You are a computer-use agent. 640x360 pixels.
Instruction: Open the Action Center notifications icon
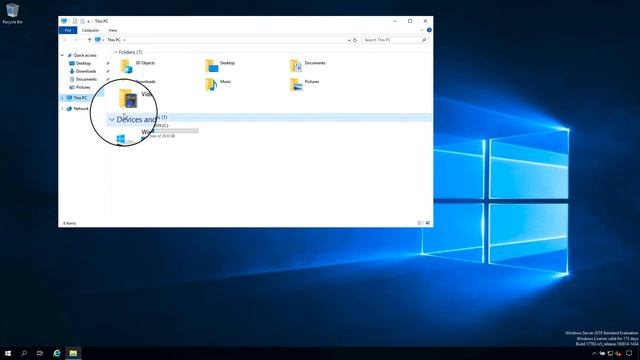pos(629,353)
